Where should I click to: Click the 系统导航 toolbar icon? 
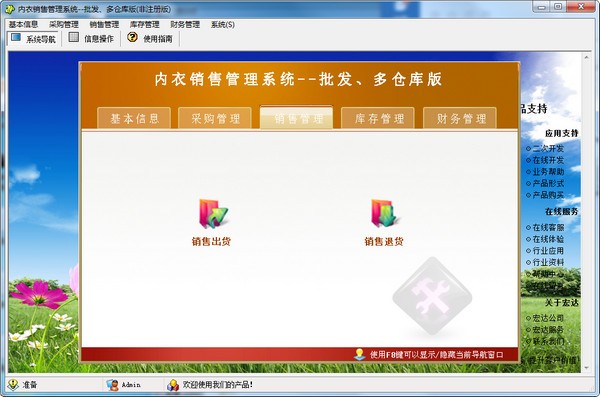(16, 38)
